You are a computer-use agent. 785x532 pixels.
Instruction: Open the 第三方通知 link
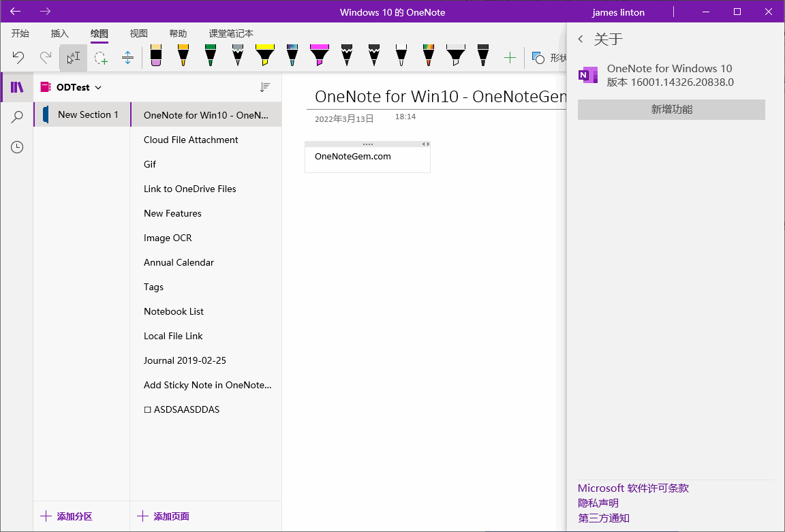click(x=604, y=518)
